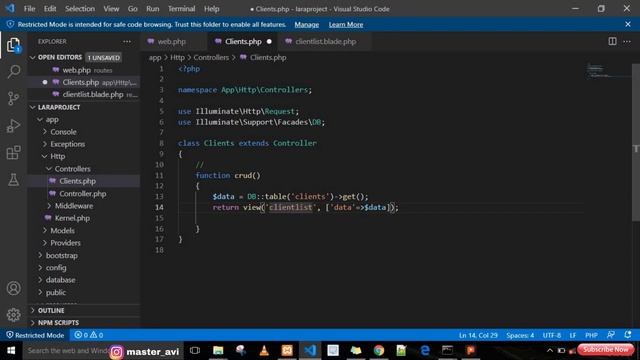Click the Learn More link
Viewport: 640px width, 360px height.
click(x=346, y=24)
